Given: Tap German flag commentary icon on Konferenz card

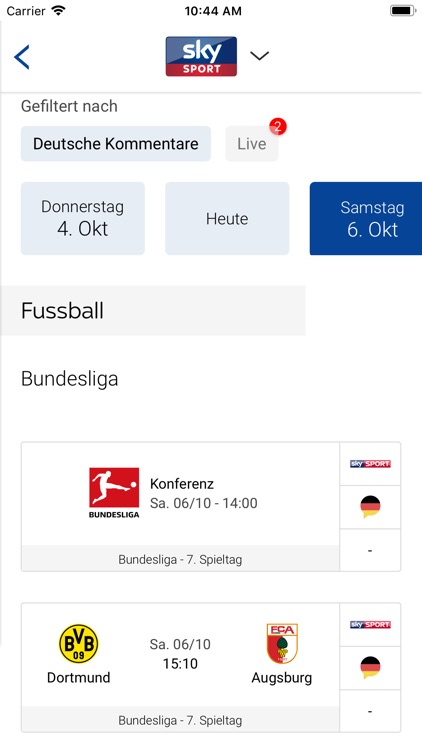Looking at the screenshot, I should coord(370,507).
